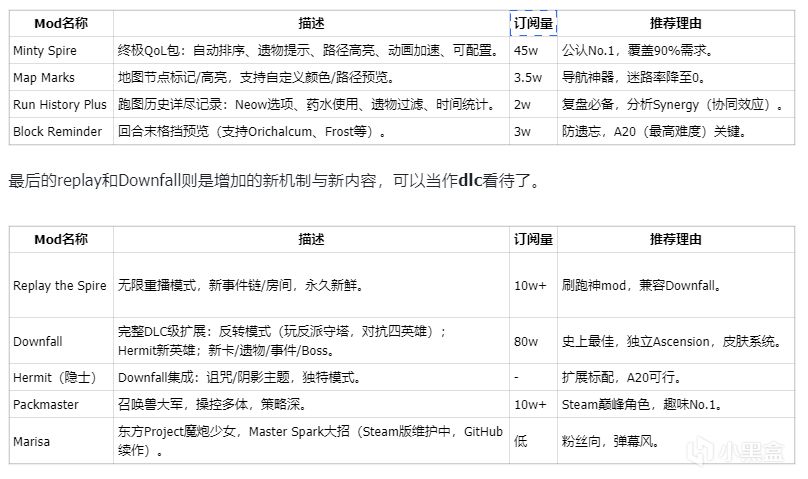Click the '召唤兽大军，操控多体' description
Viewport: 808px width, 479px height.
point(311,404)
